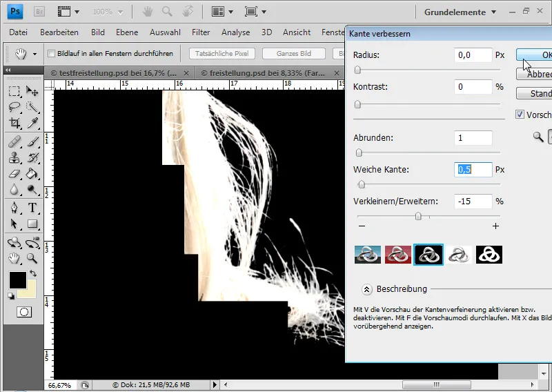Select the Rectangle shape tool
This screenshot has height=392, width=552.
[x=32, y=224]
